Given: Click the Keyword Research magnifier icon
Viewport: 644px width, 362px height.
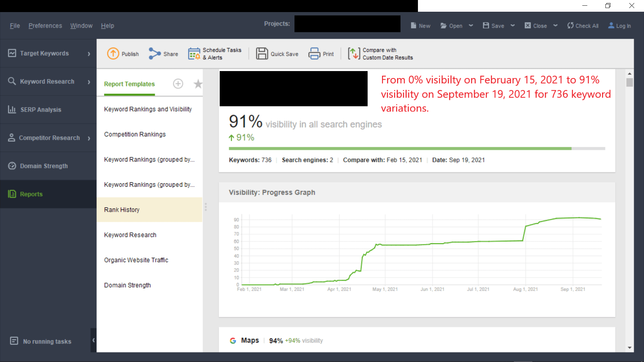Looking at the screenshot, I should 12,81.
